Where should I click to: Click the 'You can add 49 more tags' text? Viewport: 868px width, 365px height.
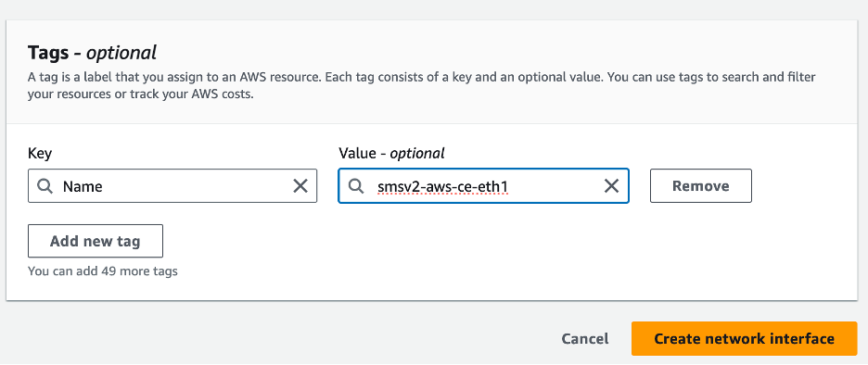(102, 271)
